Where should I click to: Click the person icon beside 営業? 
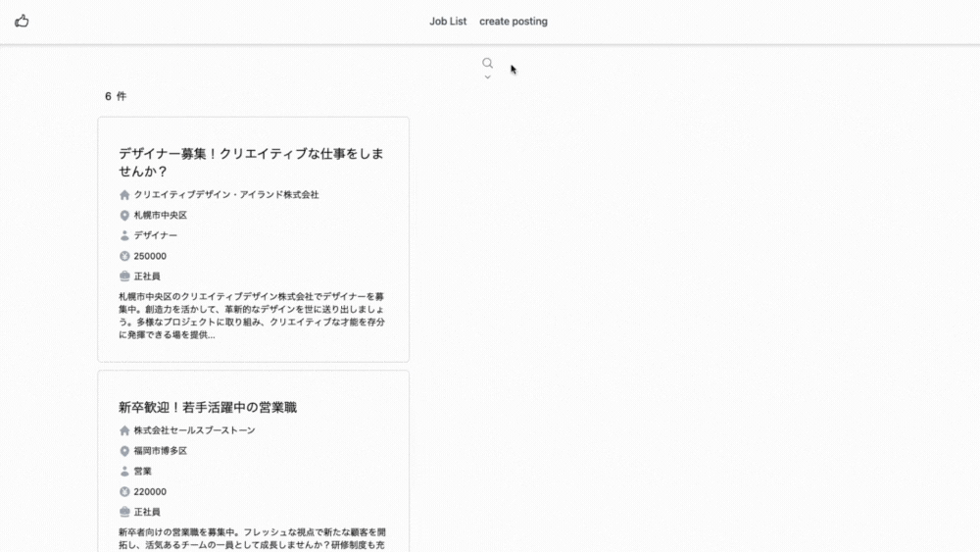click(x=124, y=472)
